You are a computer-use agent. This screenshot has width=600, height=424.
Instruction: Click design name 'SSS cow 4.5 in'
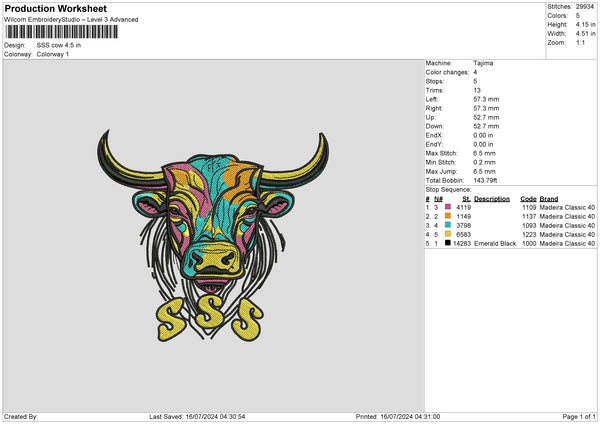(59, 45)
